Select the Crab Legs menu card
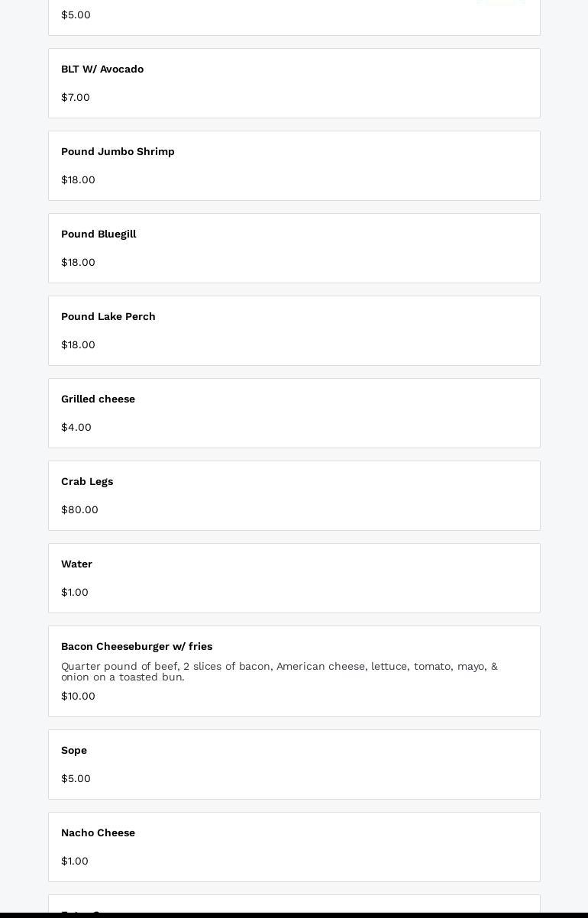Screen dimensions: 588x918 click(294, 496)
